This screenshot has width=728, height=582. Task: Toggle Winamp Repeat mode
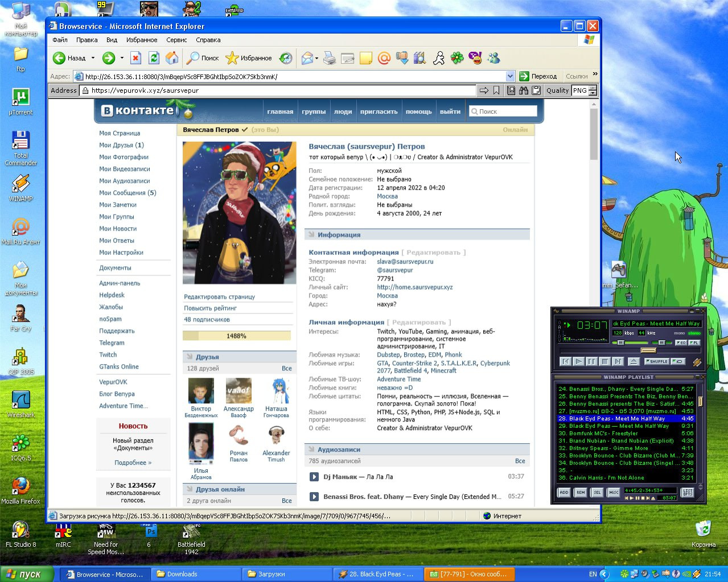click(x=678, y=361)
